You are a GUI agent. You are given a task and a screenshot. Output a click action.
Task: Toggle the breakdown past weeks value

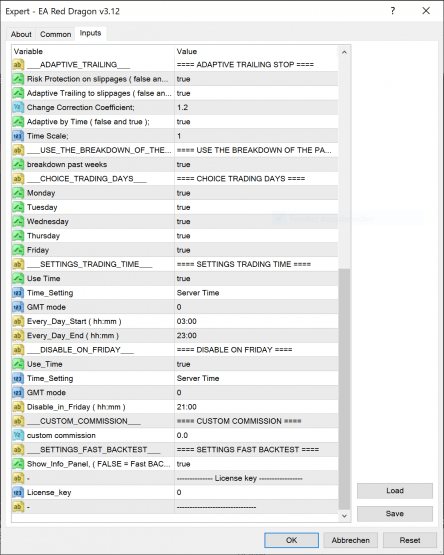[x=256, y=165]
